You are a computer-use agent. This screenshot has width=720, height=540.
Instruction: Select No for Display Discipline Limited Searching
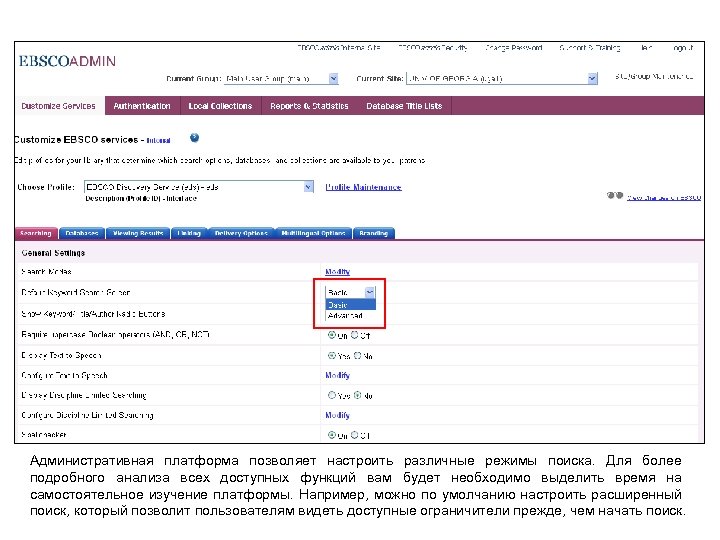coord(358,395)
